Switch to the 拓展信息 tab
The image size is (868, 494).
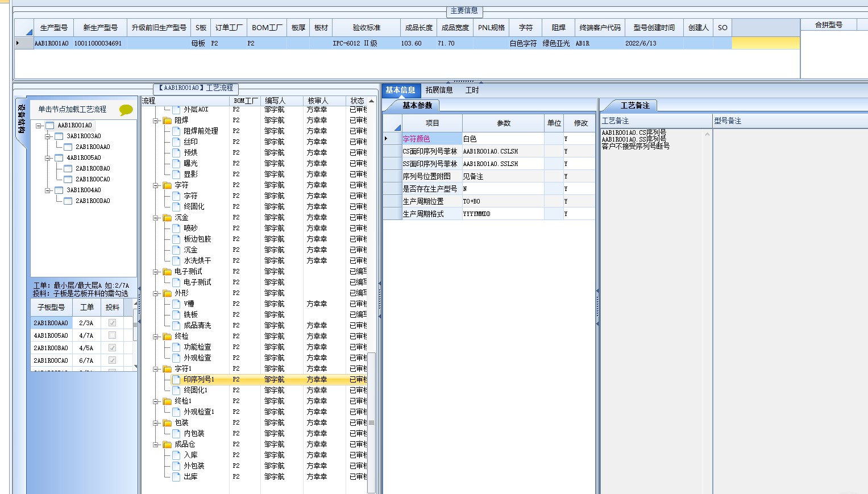coord(439,90)
